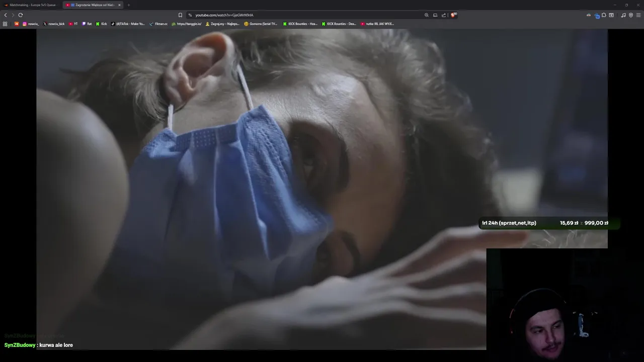Bookmark this page with the bookmark icon
The image size is (644, 362).
coord(180,15)
